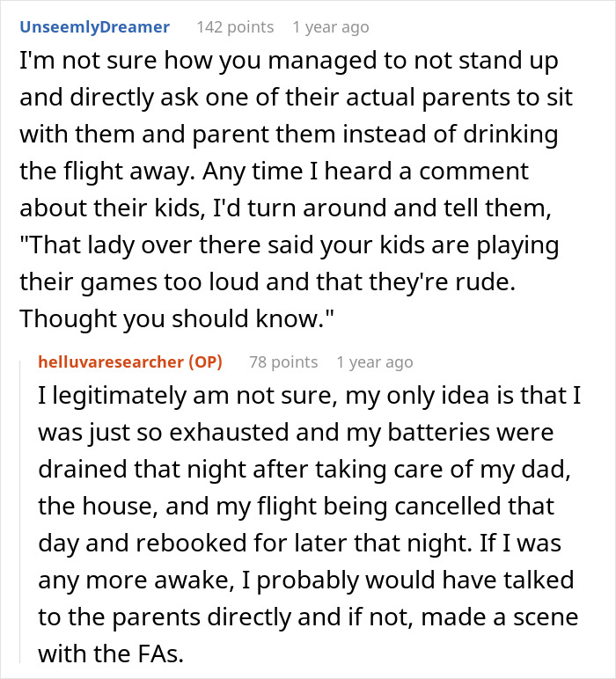
Task: Click line starting "any more awake"
Action: point(306,580)
